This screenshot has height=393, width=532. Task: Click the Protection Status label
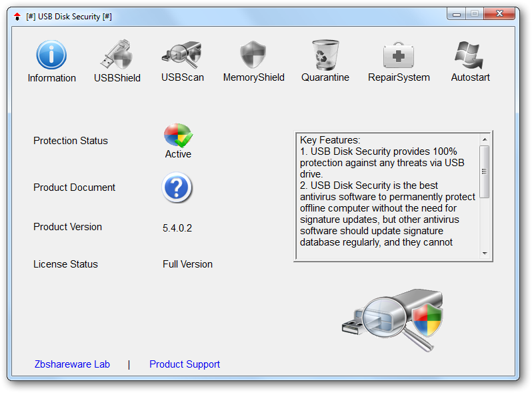pyautogui.click(x=71, y=141)
